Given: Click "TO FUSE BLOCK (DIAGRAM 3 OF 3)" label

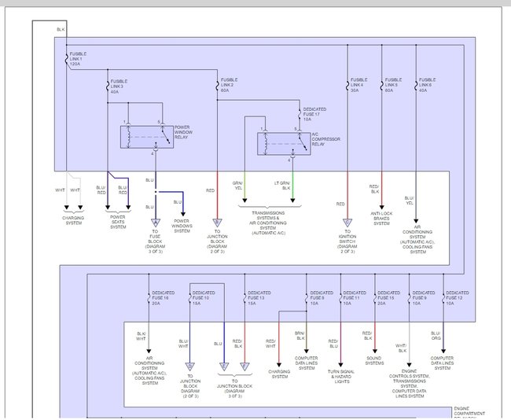Looking at the screenshot, I should tap(156, 241).
